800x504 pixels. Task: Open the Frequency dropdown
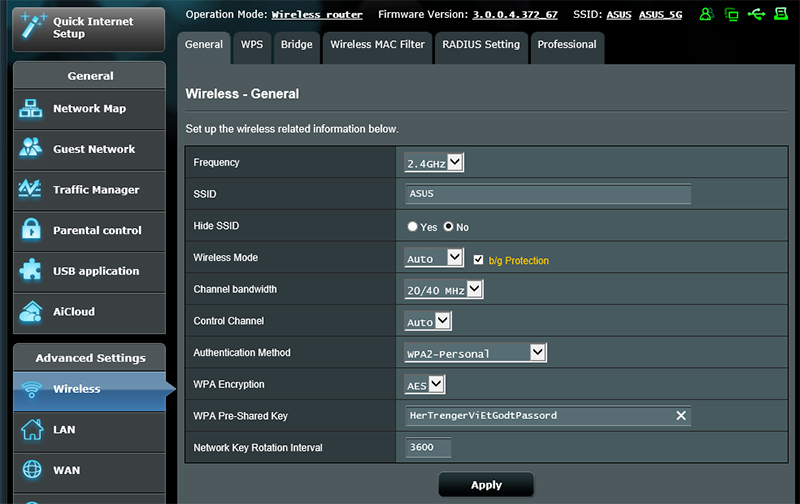pyautogui.click(x=434, y=163)
